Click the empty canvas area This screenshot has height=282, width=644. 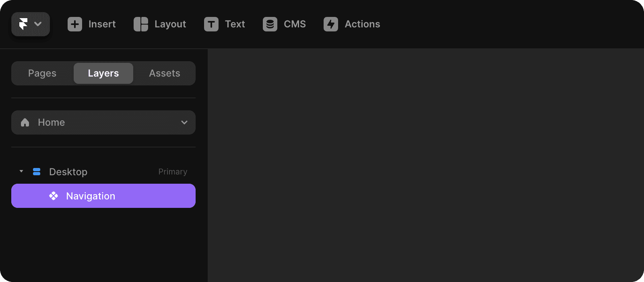click(x=425, y=165)
